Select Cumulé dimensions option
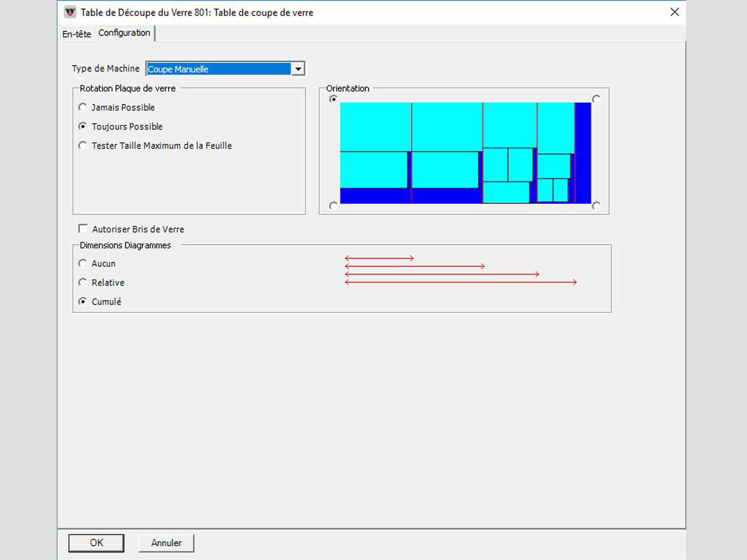747x560 pixels. point(82,301)
